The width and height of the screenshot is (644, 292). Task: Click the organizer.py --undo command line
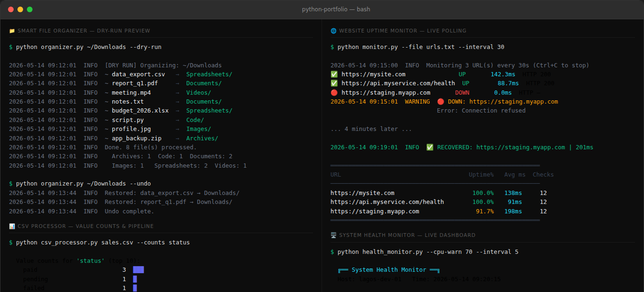pyautogui.click(x=80, y=184)
